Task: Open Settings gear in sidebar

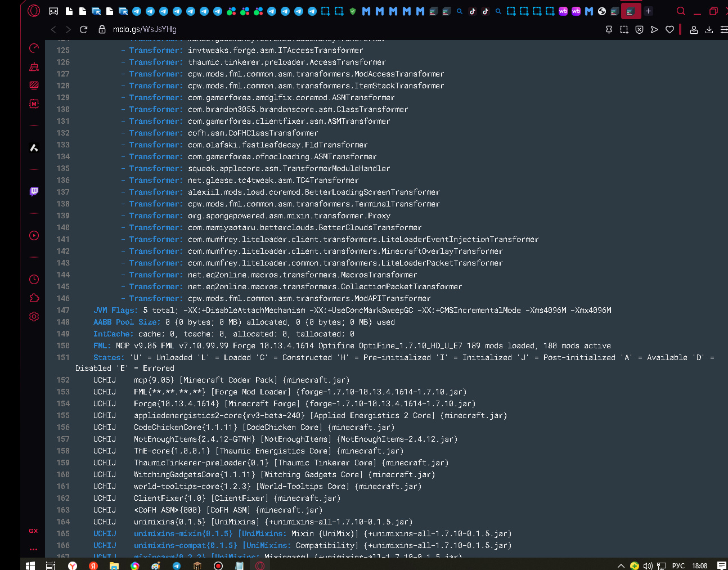Action: (34, 316)
